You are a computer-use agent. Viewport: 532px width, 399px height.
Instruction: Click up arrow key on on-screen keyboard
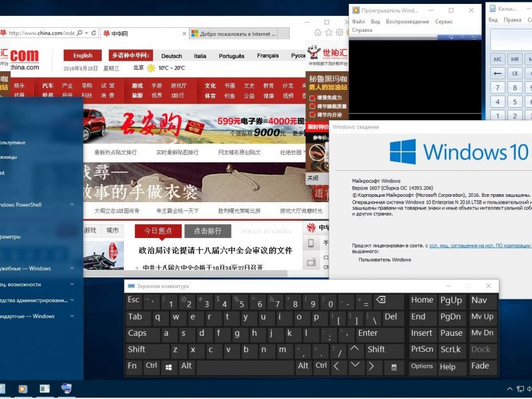(354, 350)
